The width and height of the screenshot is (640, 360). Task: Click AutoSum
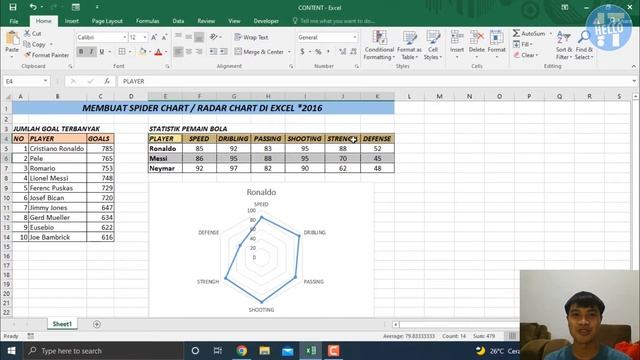(x=529, y=33)
